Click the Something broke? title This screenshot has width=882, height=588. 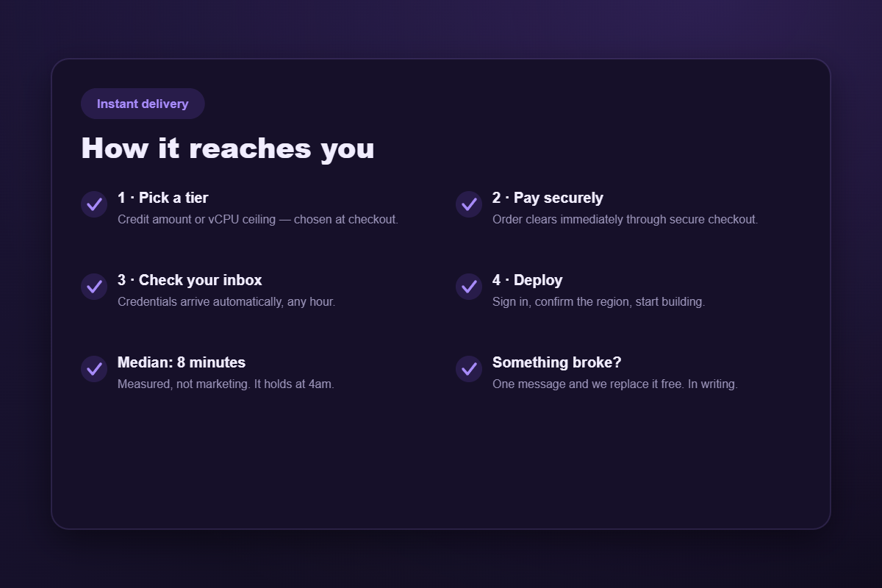557,362
